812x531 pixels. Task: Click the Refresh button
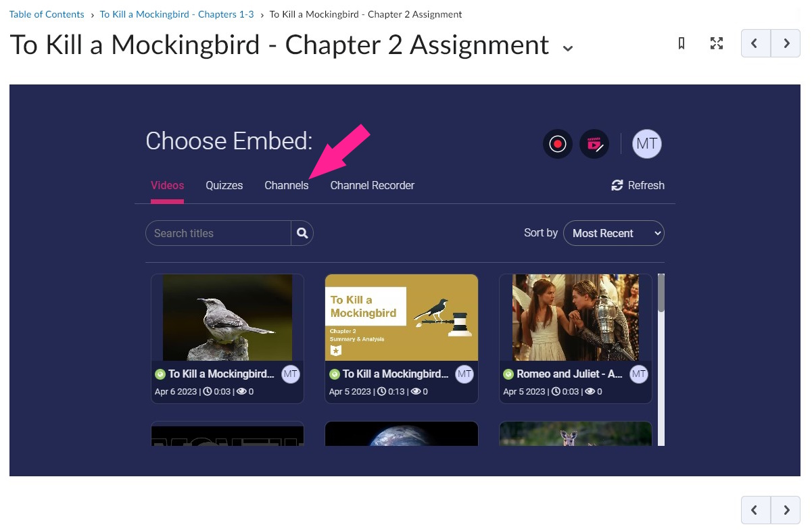pos(638,185)
